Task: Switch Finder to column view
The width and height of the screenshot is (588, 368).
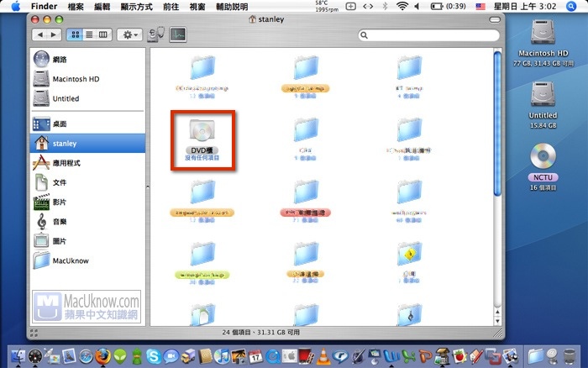Action: [x=103, y=35]
